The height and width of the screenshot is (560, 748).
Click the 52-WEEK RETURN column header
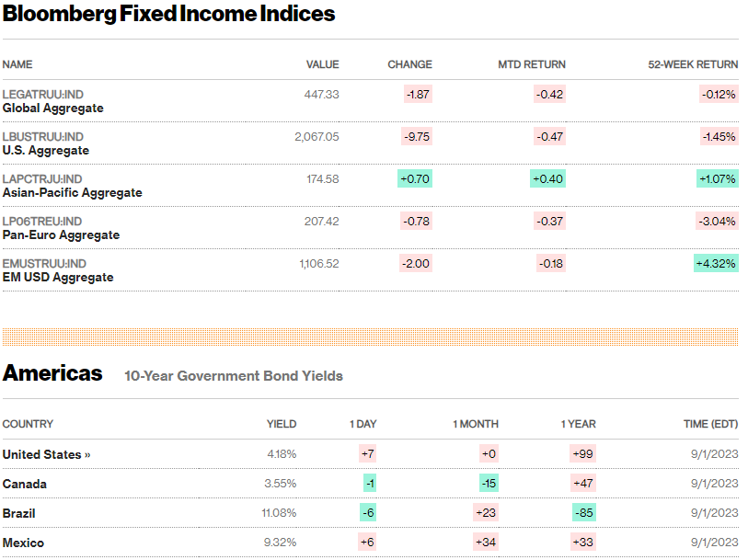click(693, 64)
